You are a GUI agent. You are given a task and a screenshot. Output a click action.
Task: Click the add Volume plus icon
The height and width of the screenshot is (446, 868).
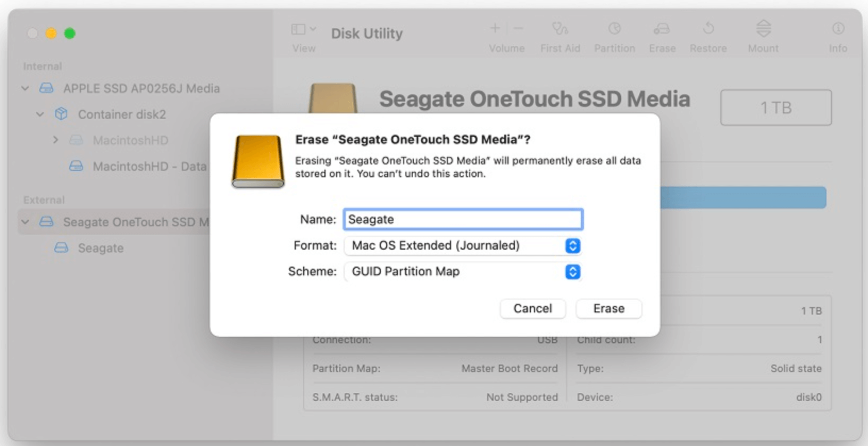pos(495,28)
